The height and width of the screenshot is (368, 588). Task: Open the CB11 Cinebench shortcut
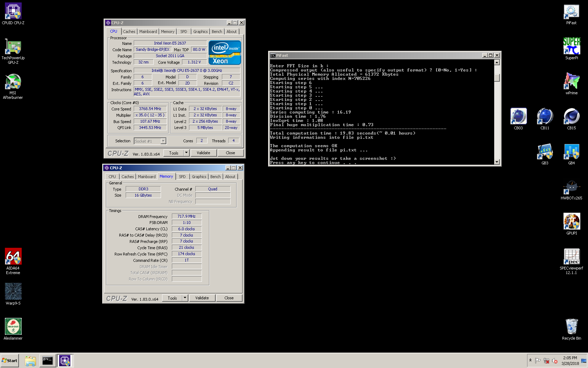coord(545,119)
